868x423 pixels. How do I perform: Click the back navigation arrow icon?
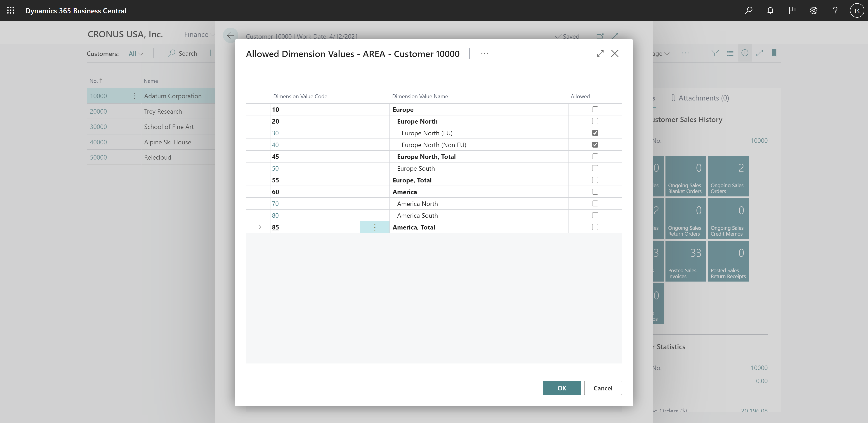coord(230,36)
